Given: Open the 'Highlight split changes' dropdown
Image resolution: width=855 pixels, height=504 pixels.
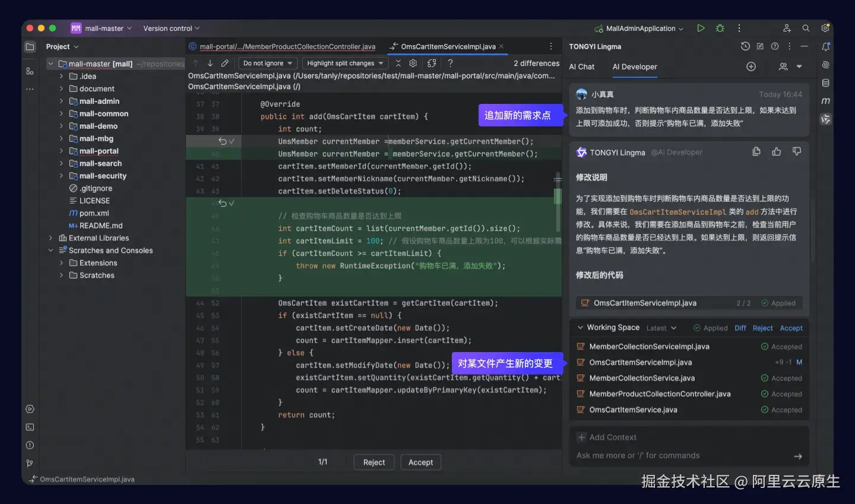Looking at the screenshot, I should pos(345,63).
